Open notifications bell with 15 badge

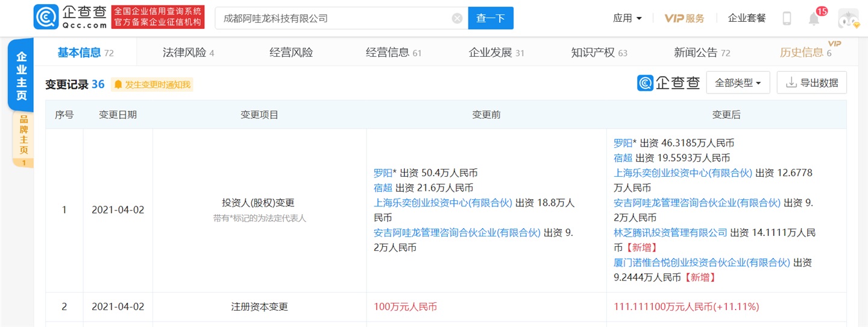pos(814,18)
